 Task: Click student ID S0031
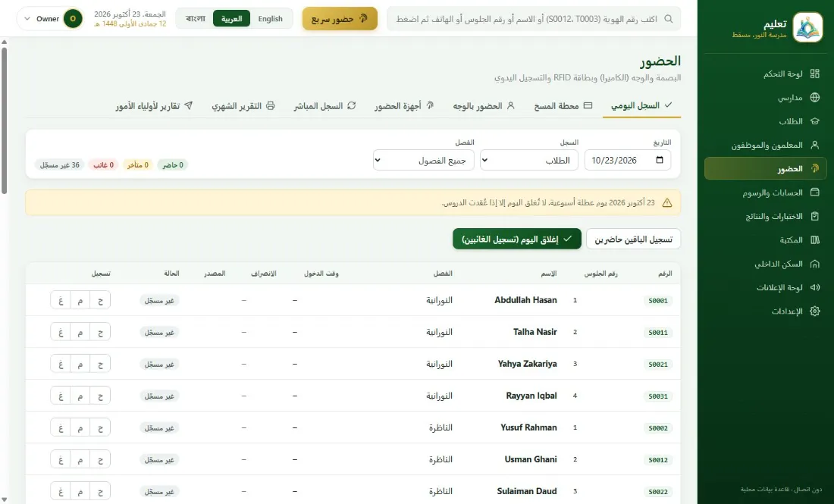point(658,396)
